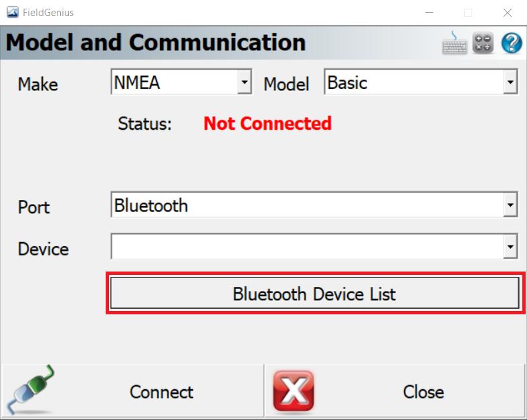This screenshot has height=420, width=527.
Task: Minimize the FieldGenius window
Action: click(x=429, y=13)
